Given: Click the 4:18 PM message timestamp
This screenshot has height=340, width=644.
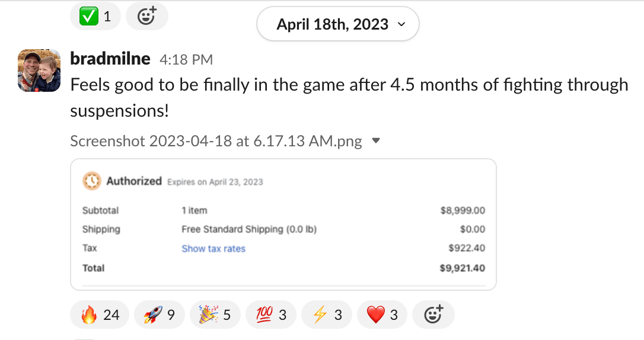Looking at the screenshot, I should (x=186, y=60).
